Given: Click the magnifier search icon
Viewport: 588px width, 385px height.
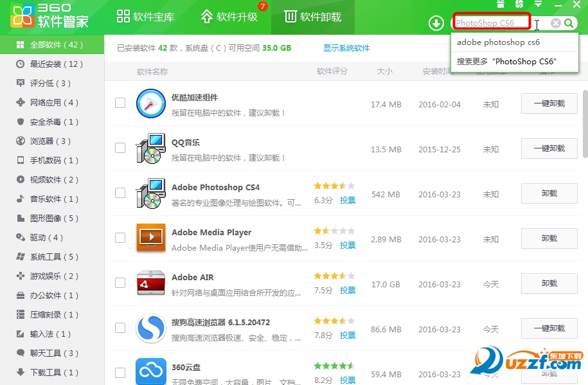Looking at the screenshot, I should click(569, 23).
